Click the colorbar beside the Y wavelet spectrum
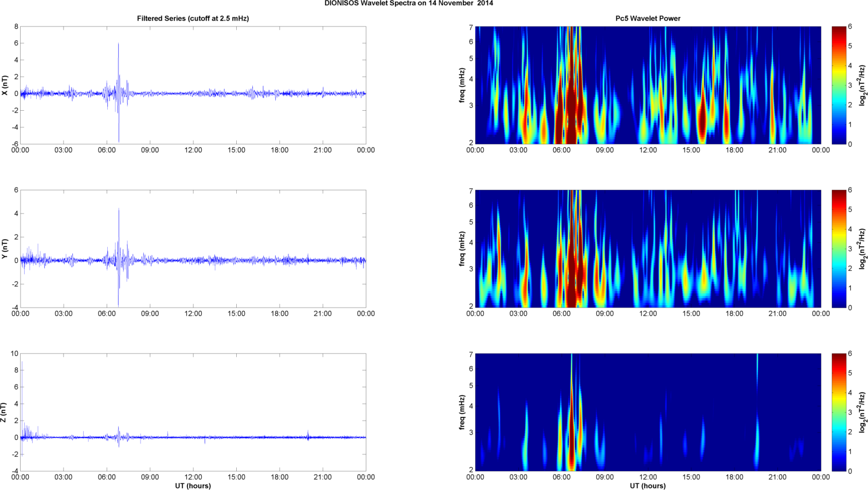This screenshot has height=490, width=868. 839,248
